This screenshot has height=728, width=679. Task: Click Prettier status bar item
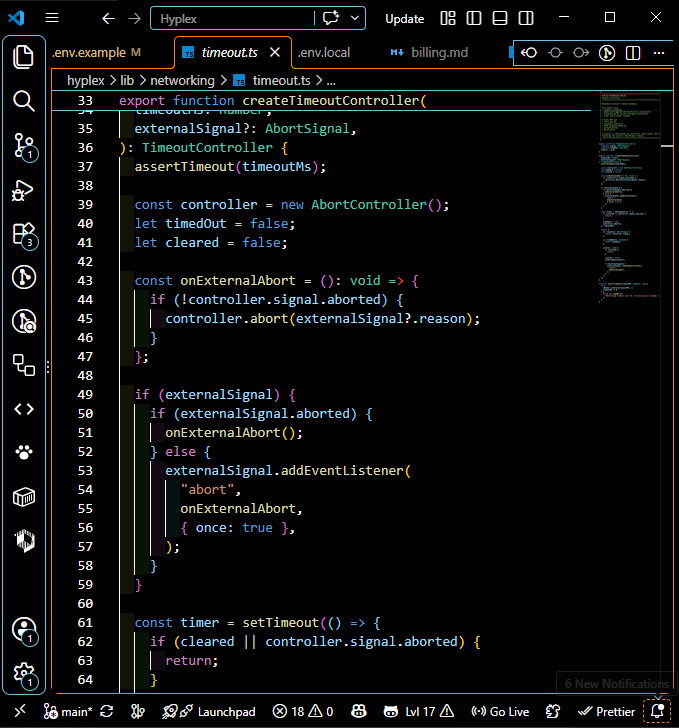pos(606,711)
